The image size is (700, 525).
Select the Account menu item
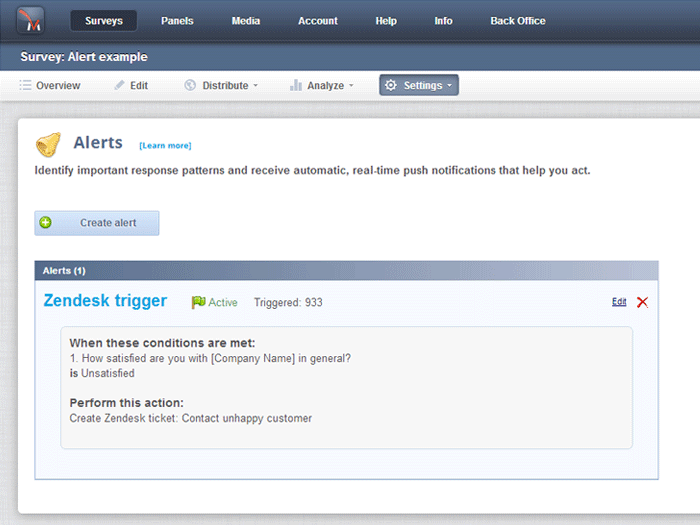pos(318,21)
